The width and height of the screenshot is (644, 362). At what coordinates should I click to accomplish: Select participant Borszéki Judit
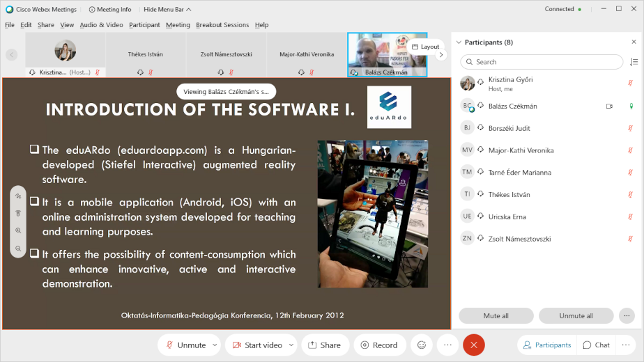coord(548,129)
